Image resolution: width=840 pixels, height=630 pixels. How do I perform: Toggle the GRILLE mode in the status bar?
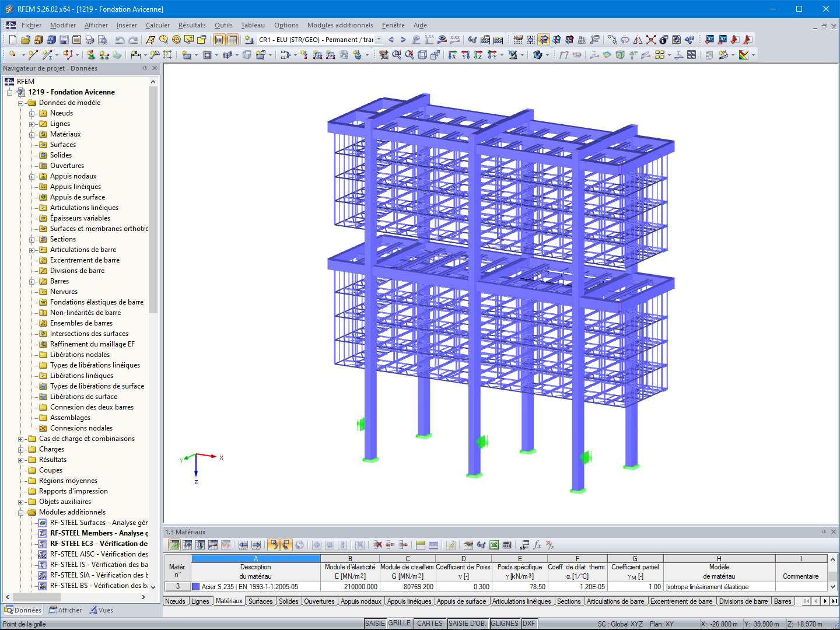pyautogui.click(x=399, y=623)
